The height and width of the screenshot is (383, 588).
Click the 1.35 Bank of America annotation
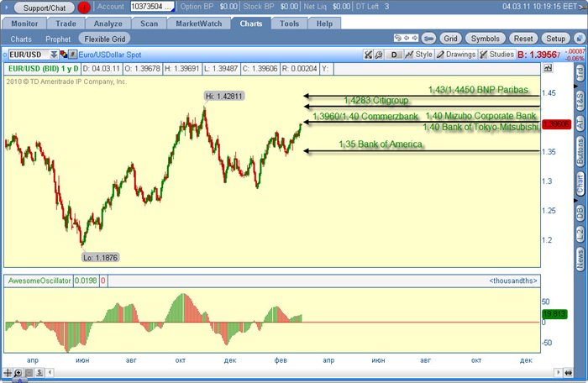381,144
